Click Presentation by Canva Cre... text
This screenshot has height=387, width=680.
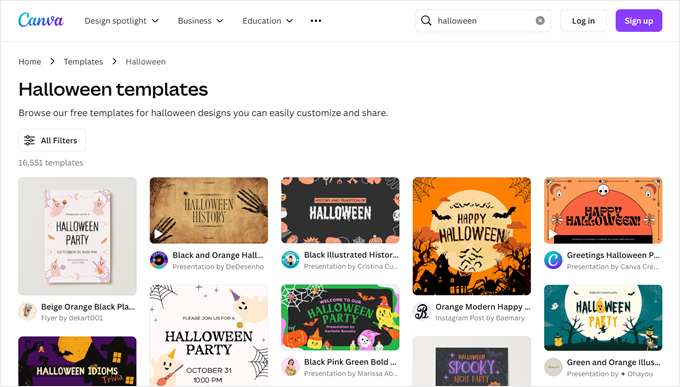(613, 266)
